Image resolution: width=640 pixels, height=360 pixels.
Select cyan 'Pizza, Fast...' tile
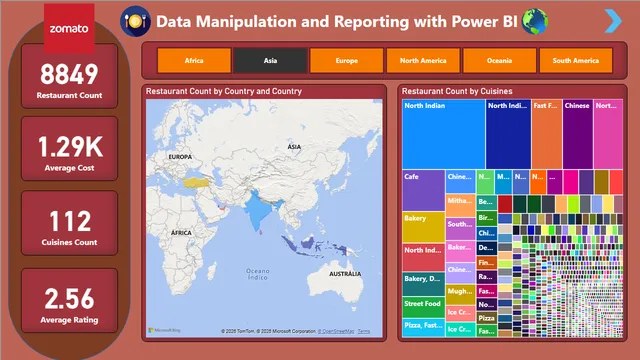pos(423,328)
